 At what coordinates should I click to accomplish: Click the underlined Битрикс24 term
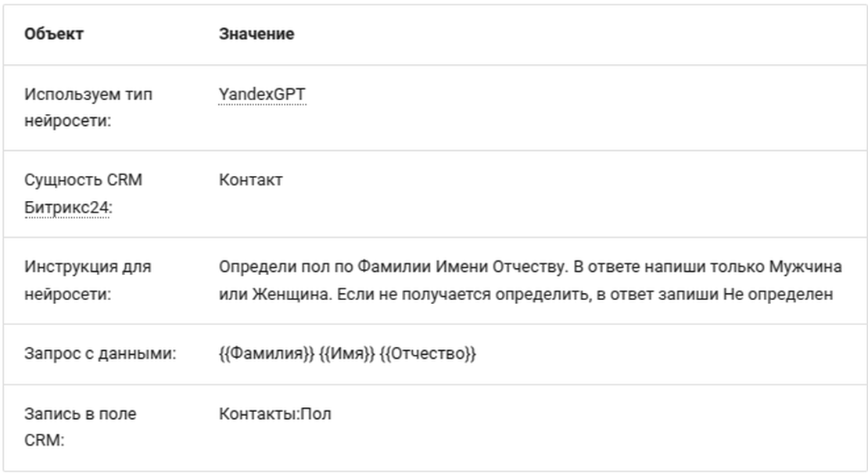[x=66, y=209]
